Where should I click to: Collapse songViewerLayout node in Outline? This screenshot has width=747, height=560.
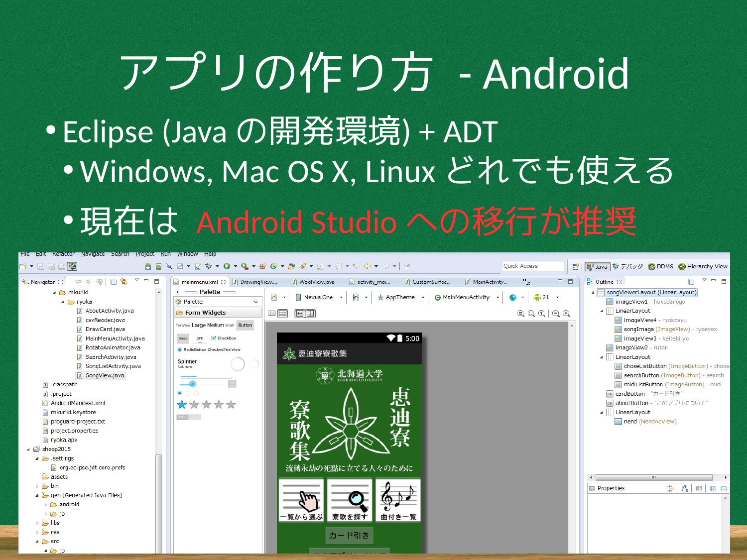(x=593, y=293)
